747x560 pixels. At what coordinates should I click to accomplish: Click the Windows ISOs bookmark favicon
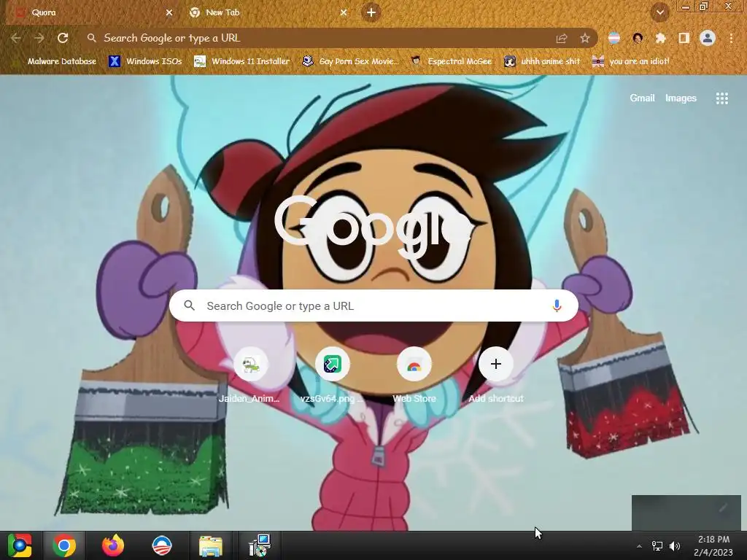(x=115, y=61)
